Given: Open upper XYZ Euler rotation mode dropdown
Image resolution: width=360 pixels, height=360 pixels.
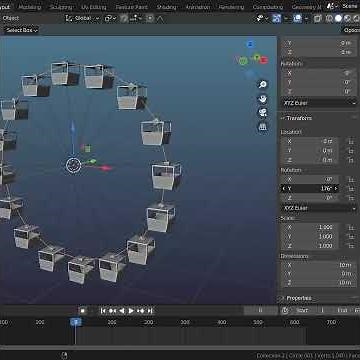Looking at the screenshot, I should click(x=319, y=103).
